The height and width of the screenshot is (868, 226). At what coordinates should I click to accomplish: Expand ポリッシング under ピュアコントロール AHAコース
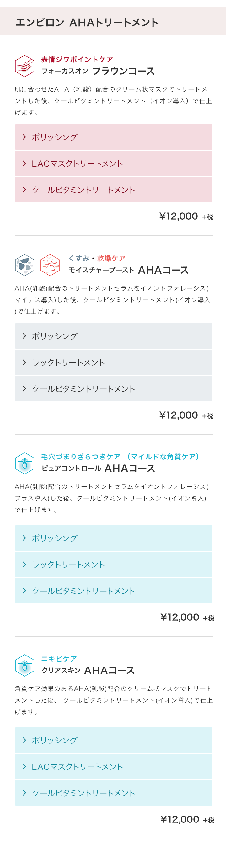pos(114,538)
